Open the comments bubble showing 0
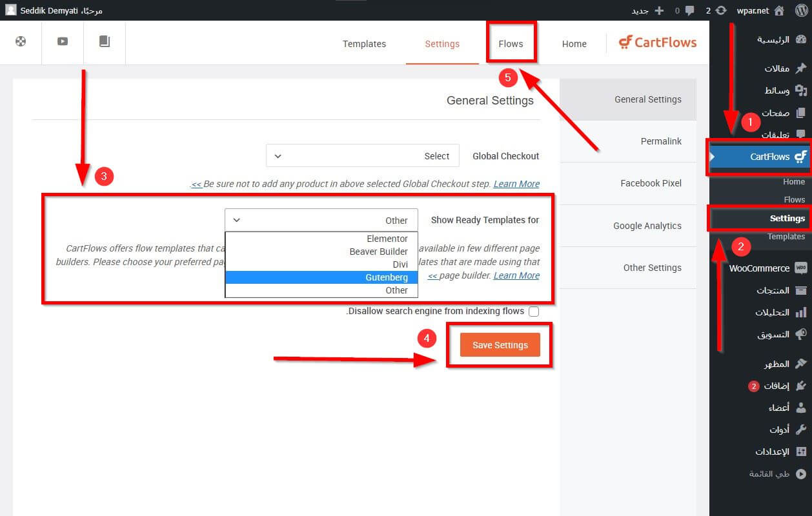Viewport: 812px width, 516px height. (x=685, y=10)
